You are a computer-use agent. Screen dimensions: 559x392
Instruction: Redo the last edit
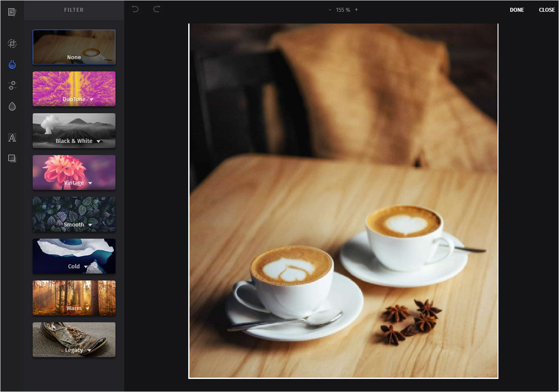tap(156, 9)
